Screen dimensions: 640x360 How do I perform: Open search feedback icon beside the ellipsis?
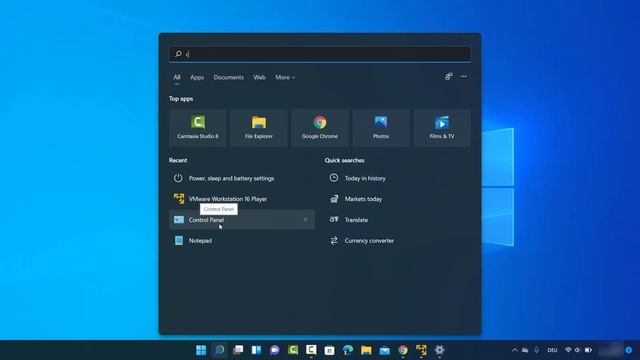[449, 76]
